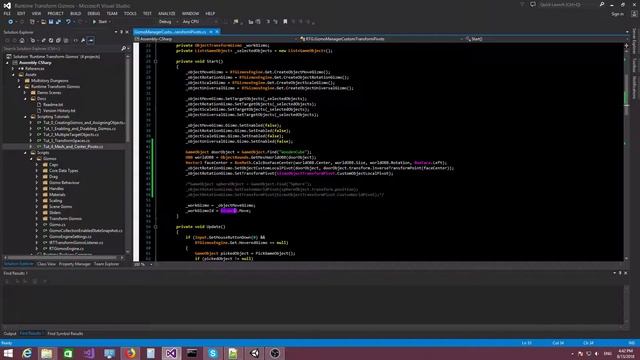
Task: Click the Solution Explorer horizontal scrollbar
Action: point(63,258)
